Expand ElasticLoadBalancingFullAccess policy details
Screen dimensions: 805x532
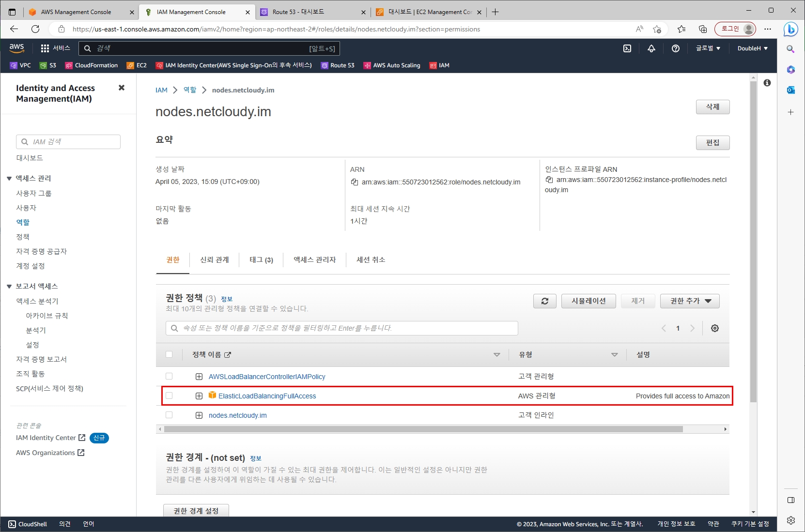(x=199, y=396)
